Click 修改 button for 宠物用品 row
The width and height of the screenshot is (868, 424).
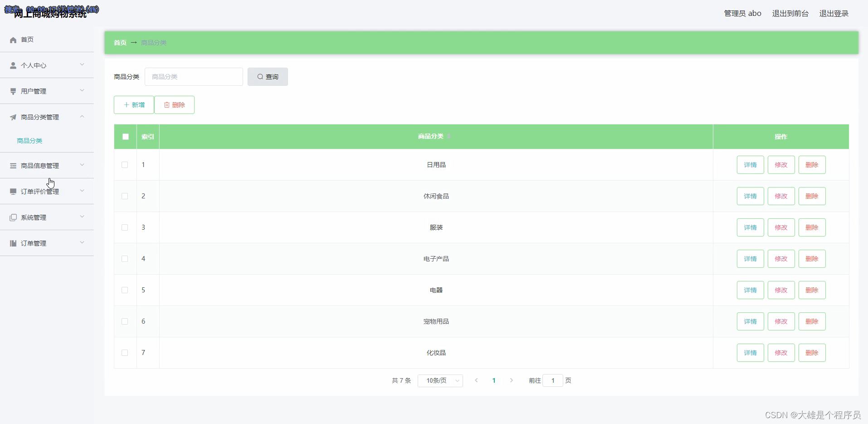[x=781, y=321]
